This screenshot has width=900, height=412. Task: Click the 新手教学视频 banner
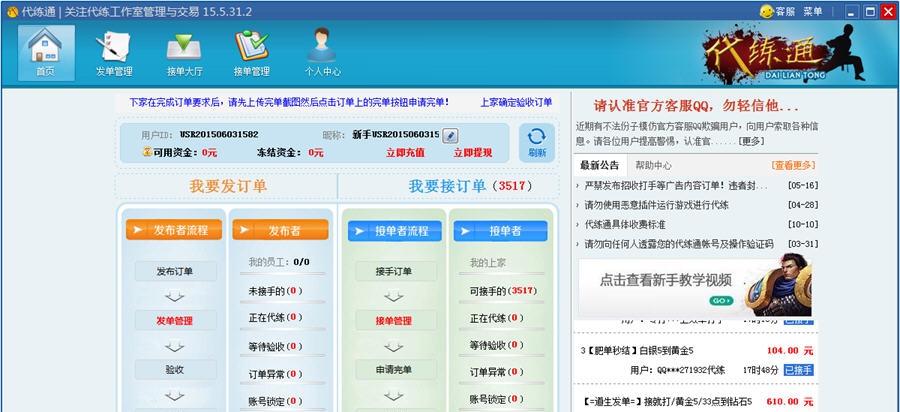tap(695, 287)
